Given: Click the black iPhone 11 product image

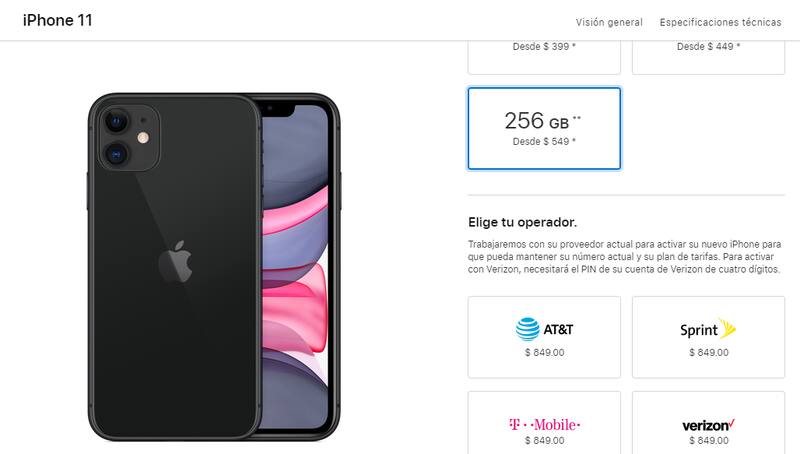Looking at the screenshot, I should (x=214, y=267).
